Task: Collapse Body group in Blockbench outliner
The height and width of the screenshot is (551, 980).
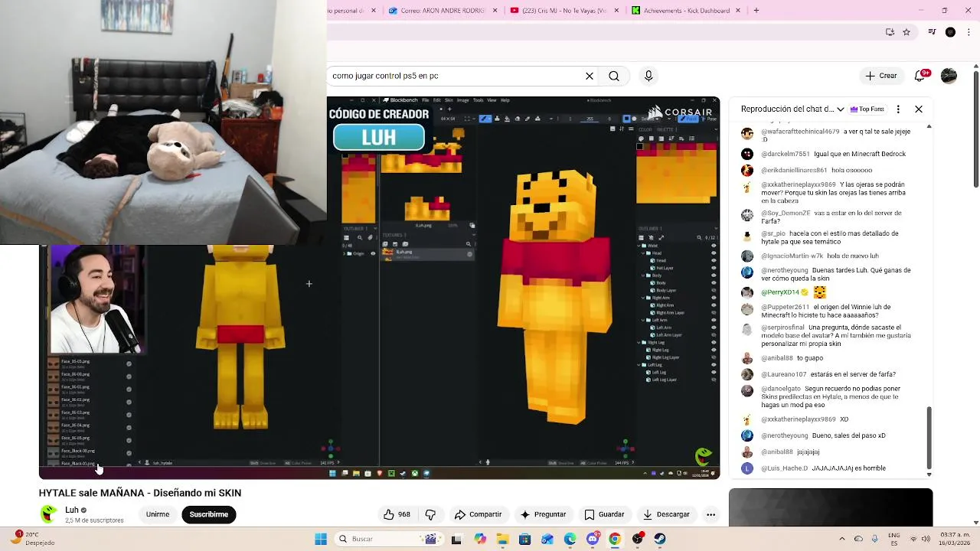Action: [x=644, y=275]
